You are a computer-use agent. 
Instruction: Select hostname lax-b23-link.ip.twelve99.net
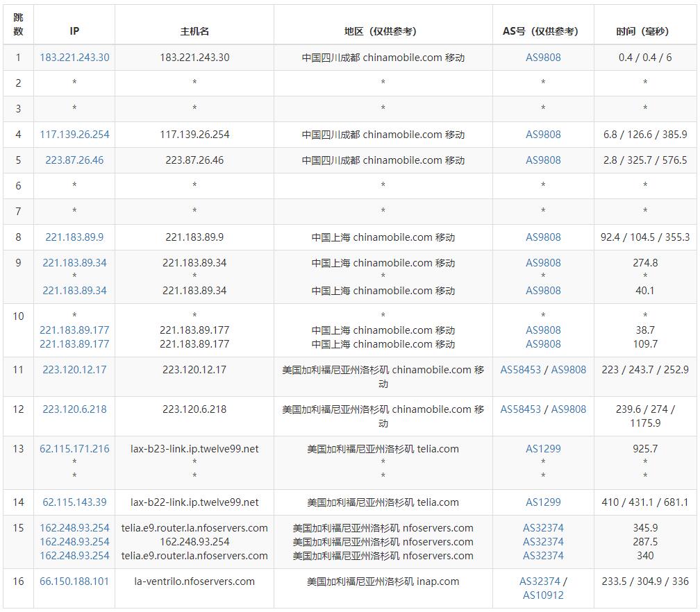(x=194, y=449)
